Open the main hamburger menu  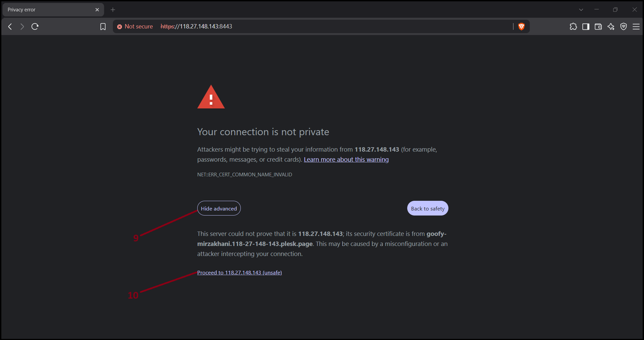coord(636,26)
